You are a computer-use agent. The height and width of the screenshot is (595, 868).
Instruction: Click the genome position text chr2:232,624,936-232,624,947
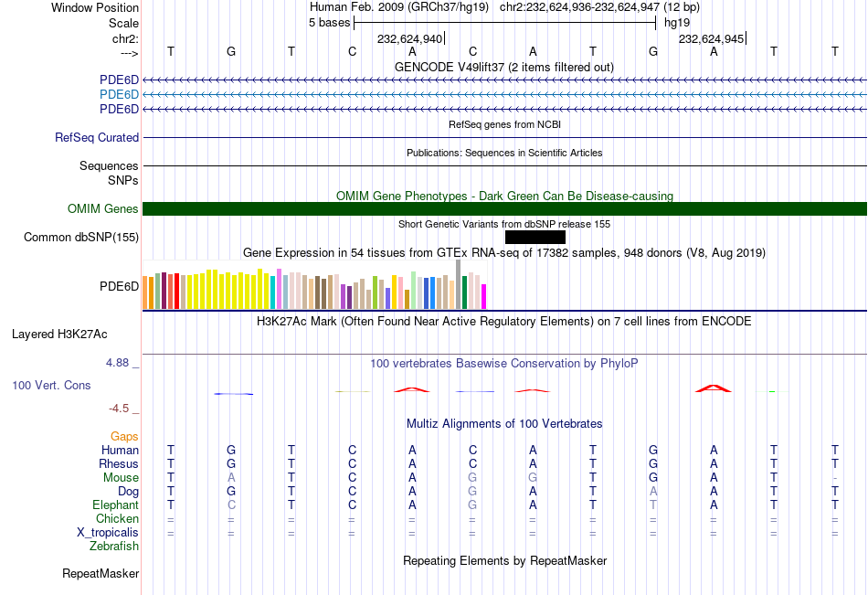tap(579, 7)
